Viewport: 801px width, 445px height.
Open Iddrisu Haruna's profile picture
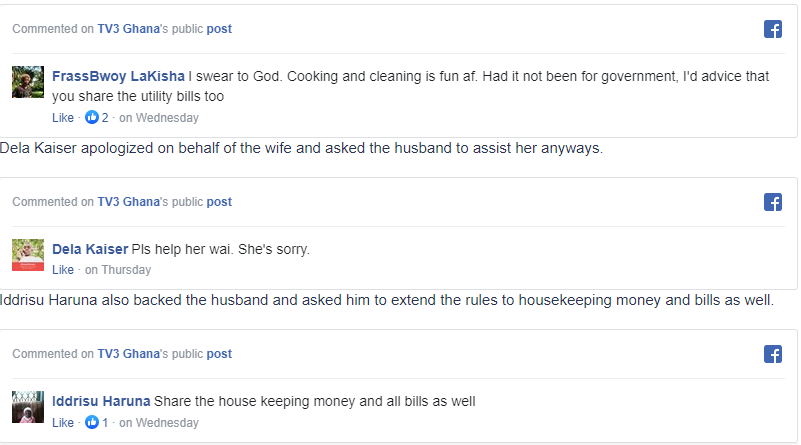tap(28, 407)
